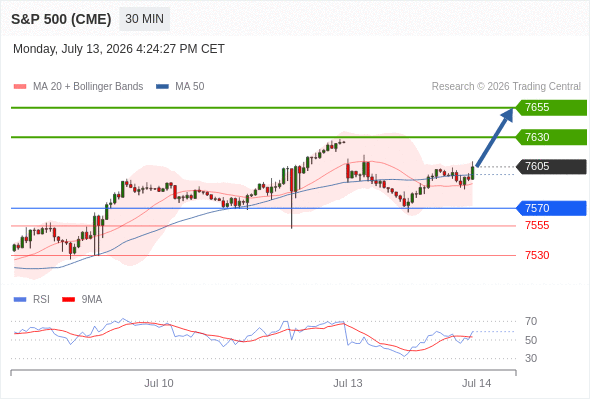Viewport: 590px width, 400px height.
Task: Click the RSI 70 level label
Action: click(531, 321)
